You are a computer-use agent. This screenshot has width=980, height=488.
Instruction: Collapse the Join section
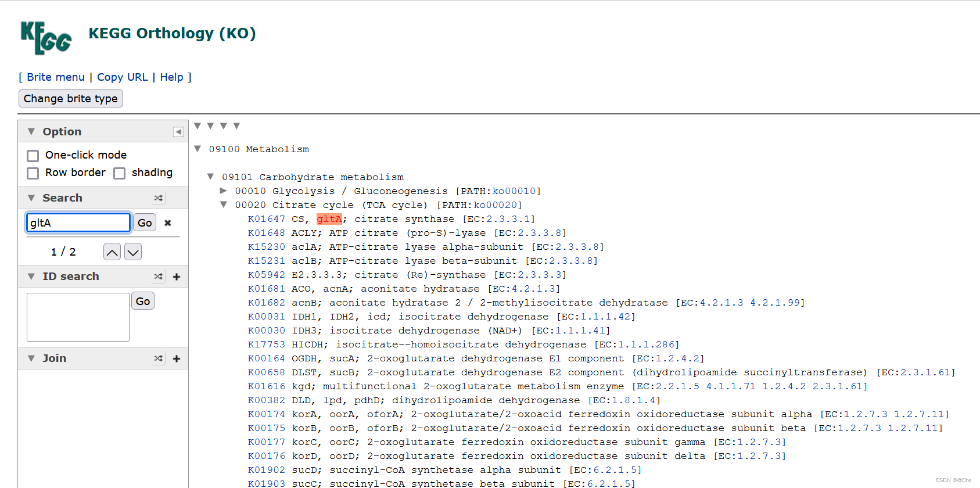31,358
